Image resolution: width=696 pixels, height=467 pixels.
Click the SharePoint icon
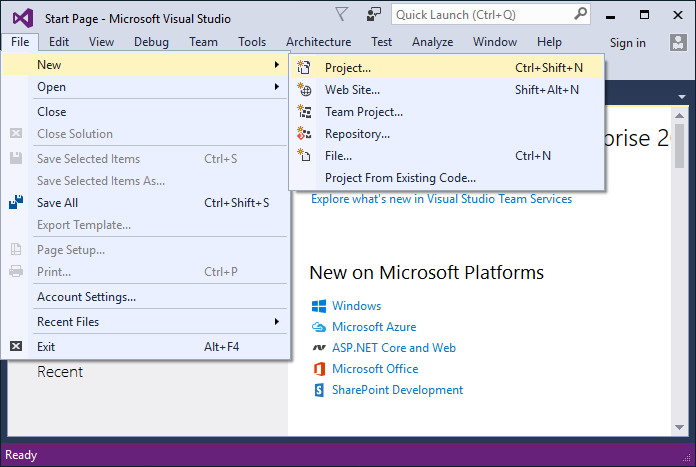tap(319, 390)
